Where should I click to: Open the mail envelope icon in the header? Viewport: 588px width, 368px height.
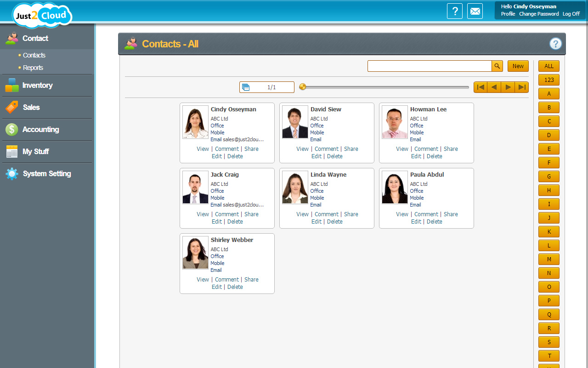475,11
